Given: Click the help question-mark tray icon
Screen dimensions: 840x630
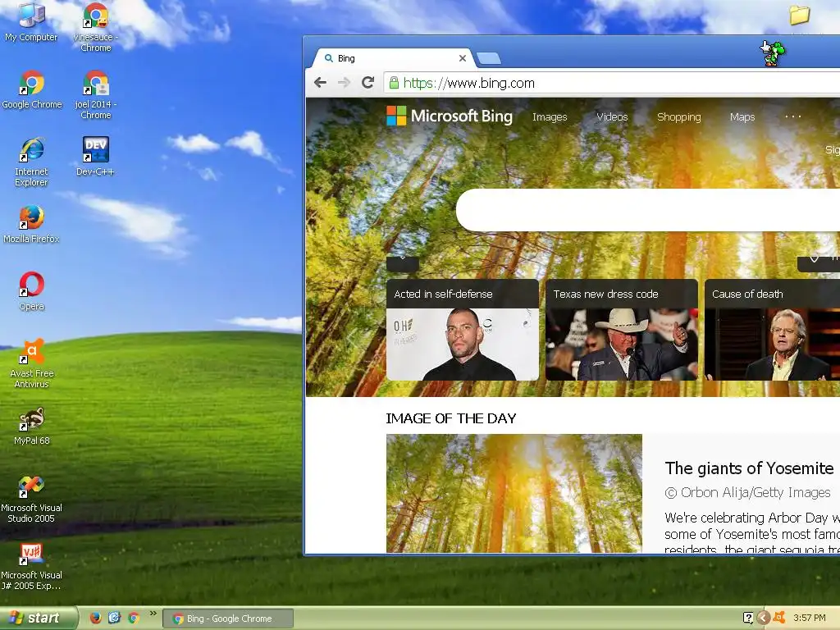Looking at the screenshot, I should 748,618.
